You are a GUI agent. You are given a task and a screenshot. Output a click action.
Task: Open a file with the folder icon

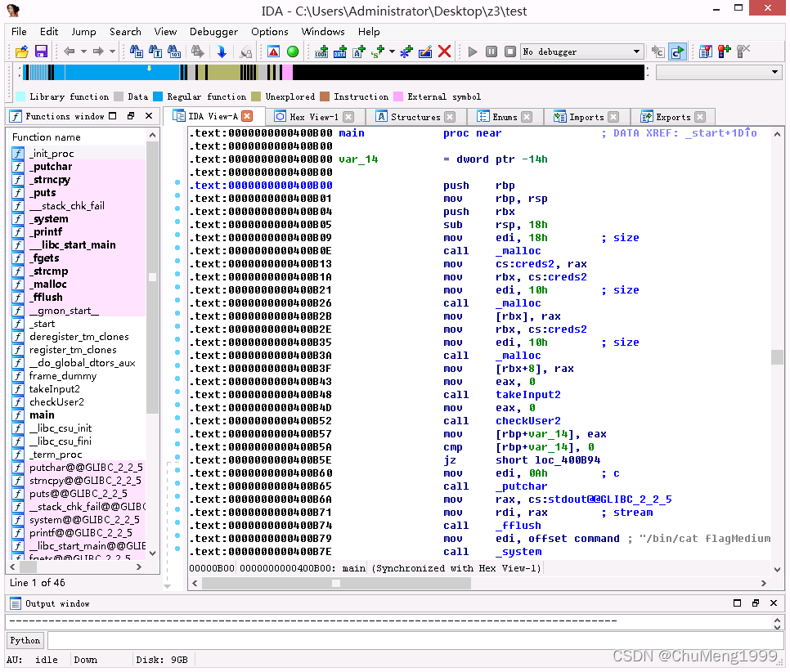21,52
